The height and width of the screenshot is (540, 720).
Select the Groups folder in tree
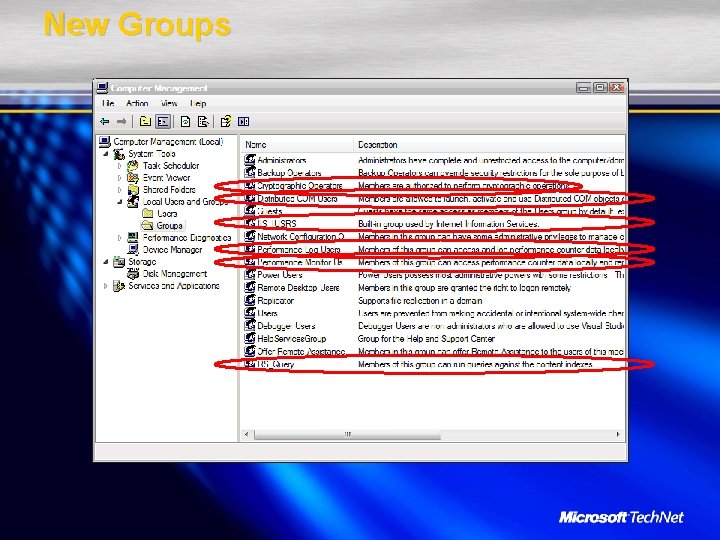click(x=169, y=225)
